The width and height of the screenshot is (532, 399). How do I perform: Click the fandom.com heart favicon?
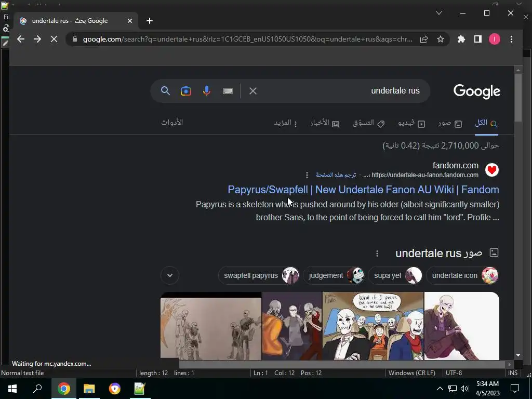coord(492,170)
